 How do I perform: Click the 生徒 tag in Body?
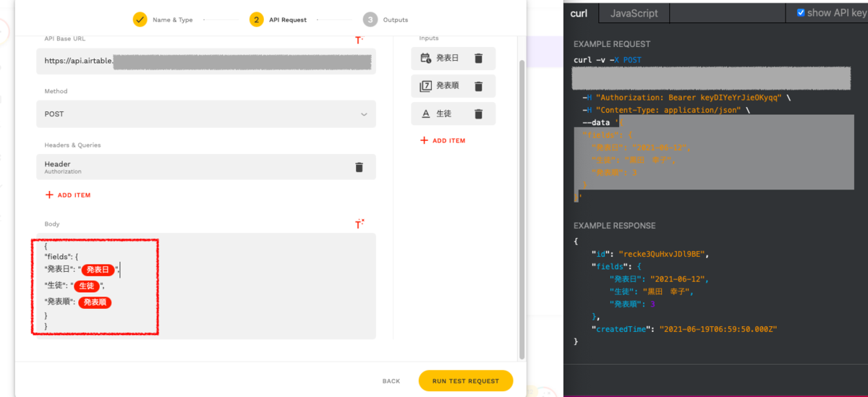[86, 286]
